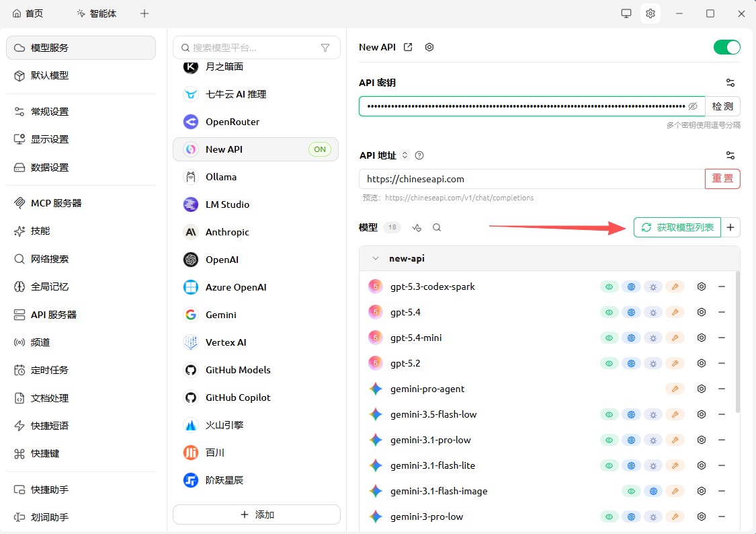Click the gemini-3.1-flash-image model name
The image size is (756, 534).
click(439, 491)
